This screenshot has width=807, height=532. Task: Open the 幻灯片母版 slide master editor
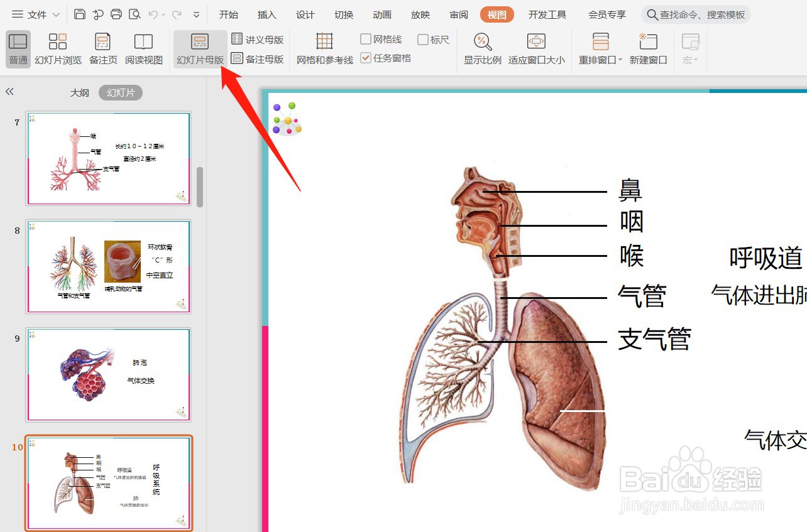tap(200, 50)
